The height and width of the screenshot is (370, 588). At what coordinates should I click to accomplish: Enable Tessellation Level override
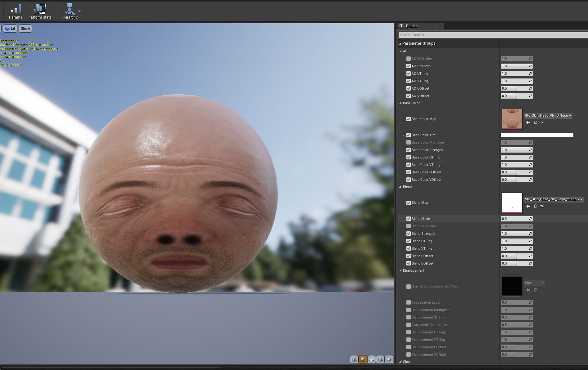click(x=409, y=302)
